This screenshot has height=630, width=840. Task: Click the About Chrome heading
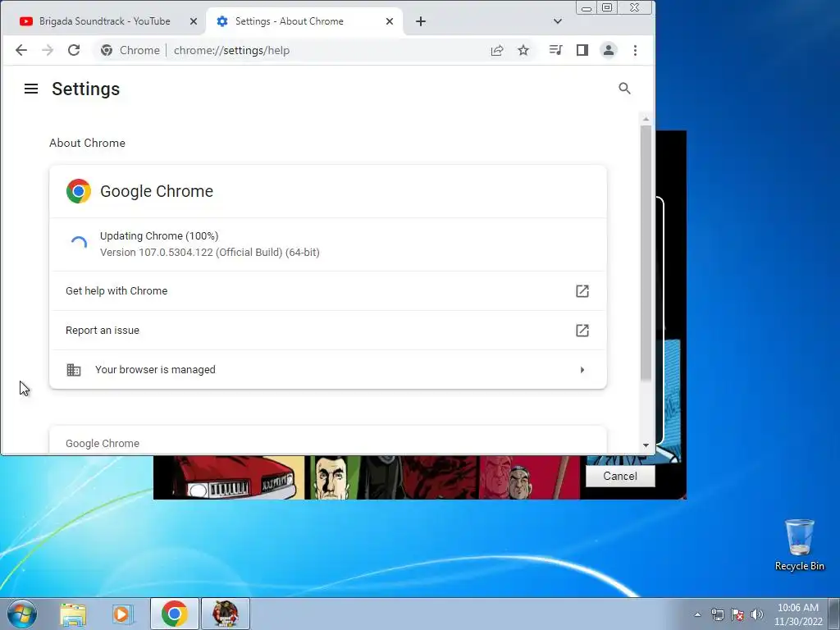[87, 143]
